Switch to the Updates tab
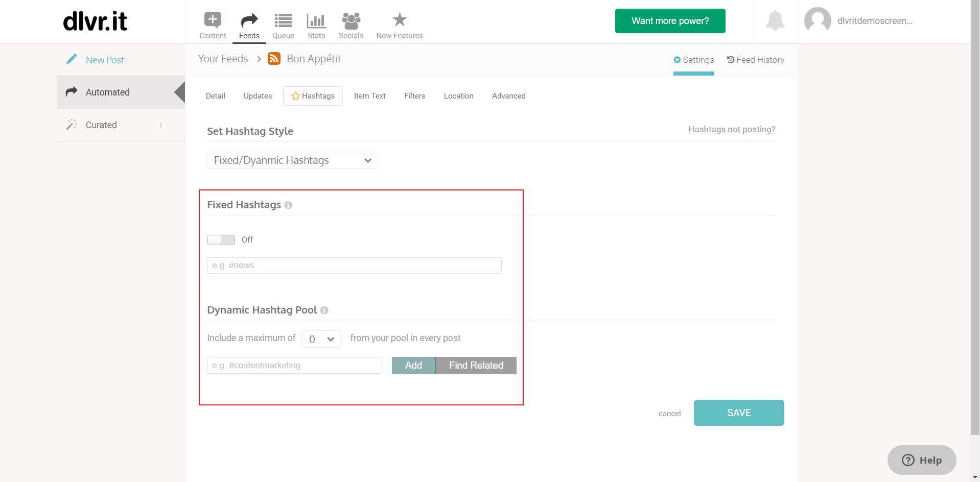The image size is (980, 482). [x=258, y=96]
